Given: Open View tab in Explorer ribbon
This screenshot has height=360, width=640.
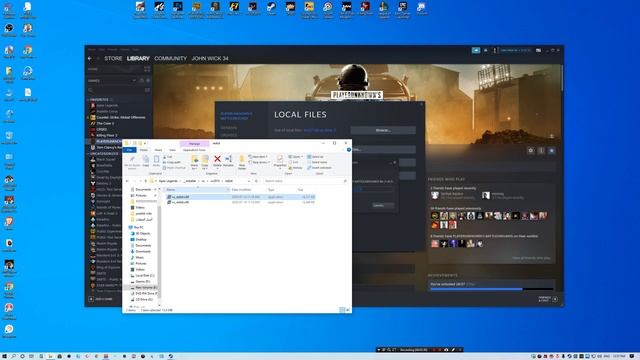Looking at the screenshot, I should tap(172, 150).
